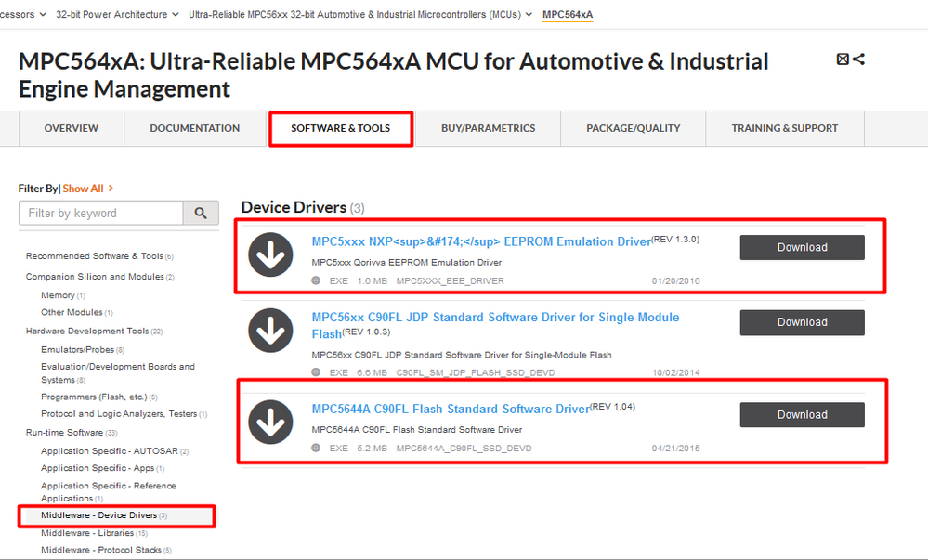
Task: Open the PACKAGE/QUALITY tab
Action: pyautogui.click(x=634, y=128)
